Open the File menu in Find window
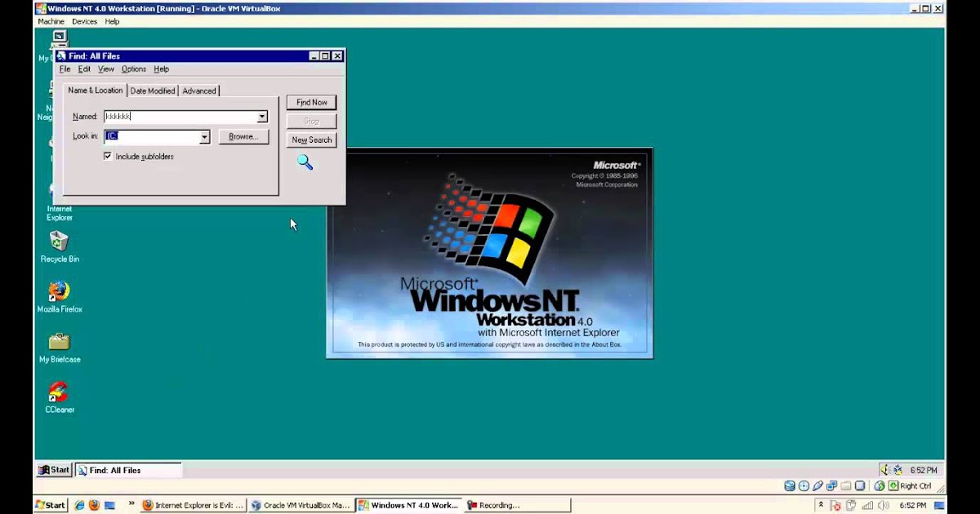 coord(65,69)
